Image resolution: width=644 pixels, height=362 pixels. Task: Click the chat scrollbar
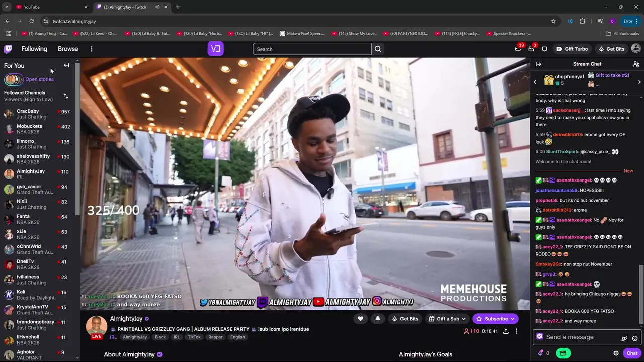(x=641, y=294)
